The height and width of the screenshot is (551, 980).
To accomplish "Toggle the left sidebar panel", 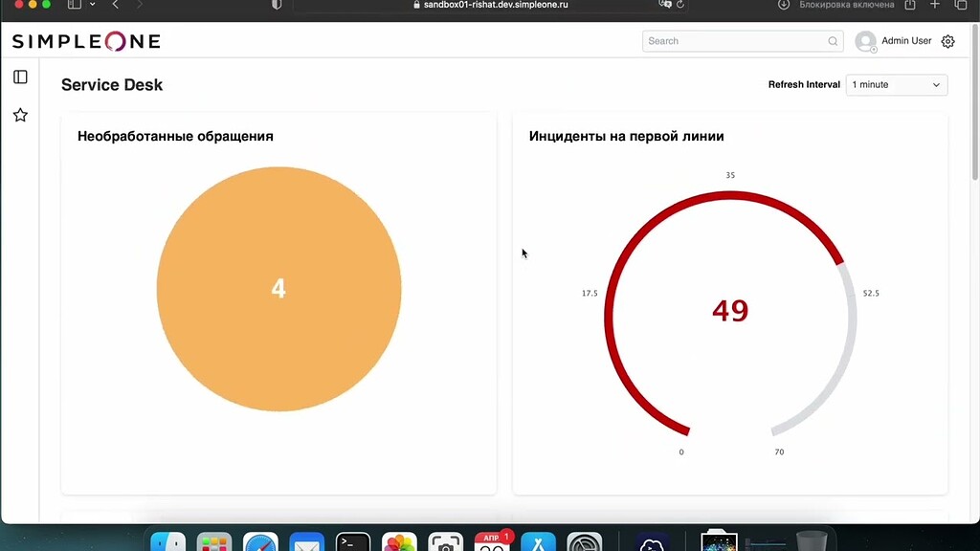I will click(x=20, y=77).
